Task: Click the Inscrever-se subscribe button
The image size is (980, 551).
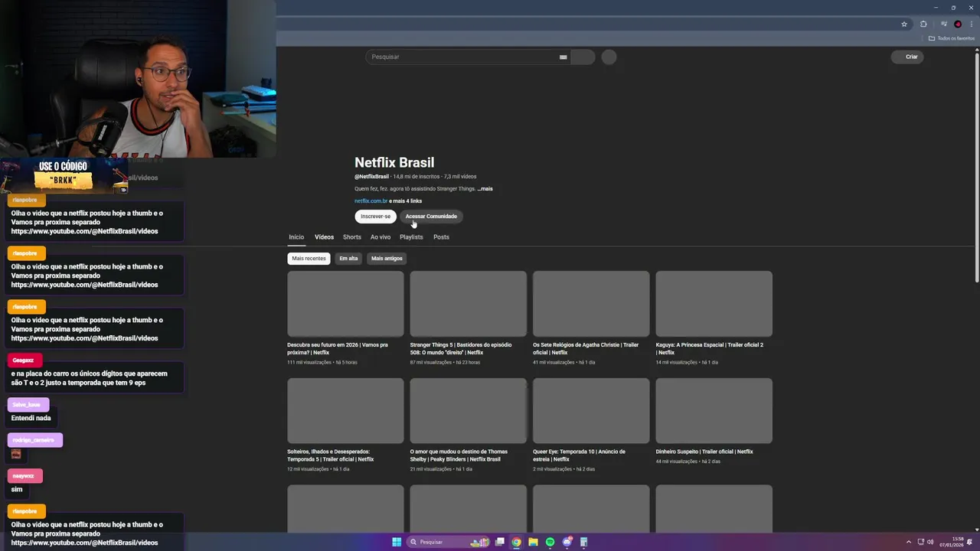Action: coord(375,216)
